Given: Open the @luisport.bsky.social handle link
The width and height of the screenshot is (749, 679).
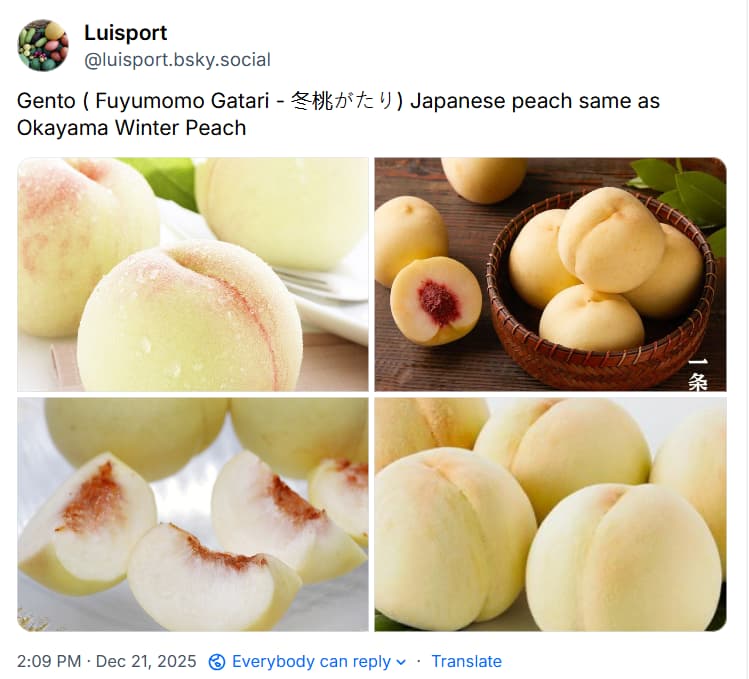Looking at the screenshot, I should [x=177, y=60].
